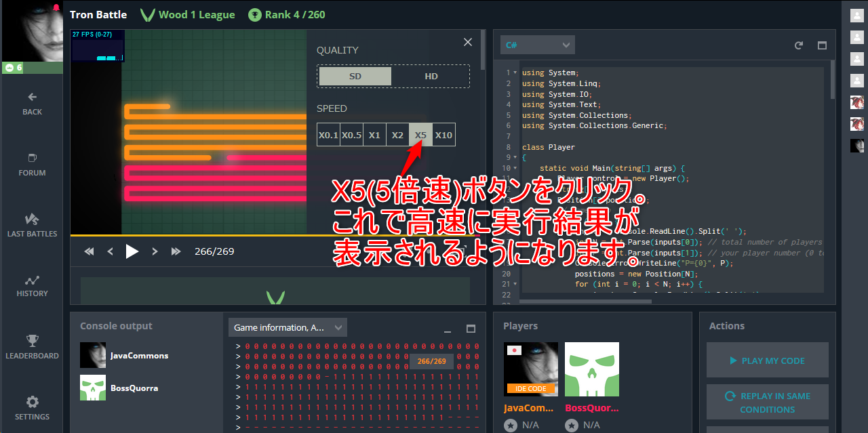Click the BossQuorra name under Players
Image resolution: width=868 pixels, height=433 pixels.
tap(592, 409)
